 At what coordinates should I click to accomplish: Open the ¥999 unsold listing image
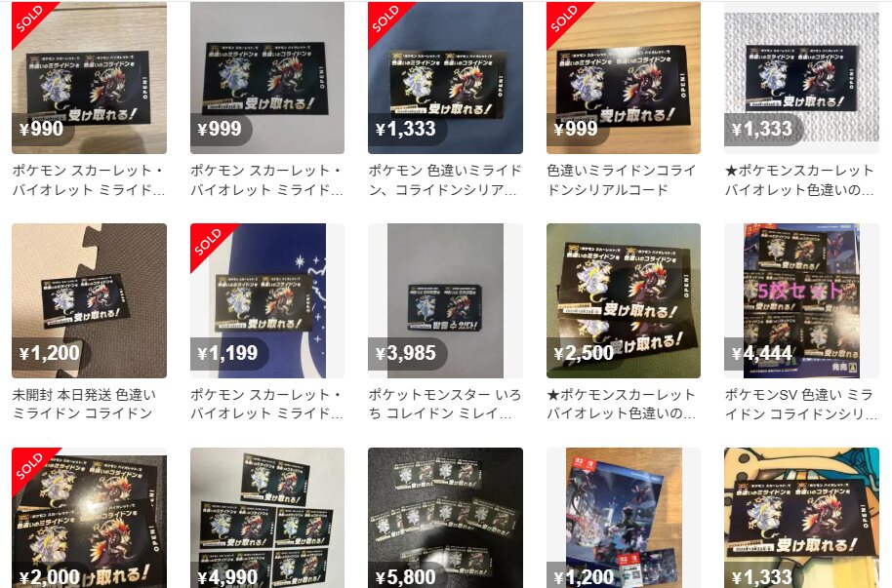(267, 77)
